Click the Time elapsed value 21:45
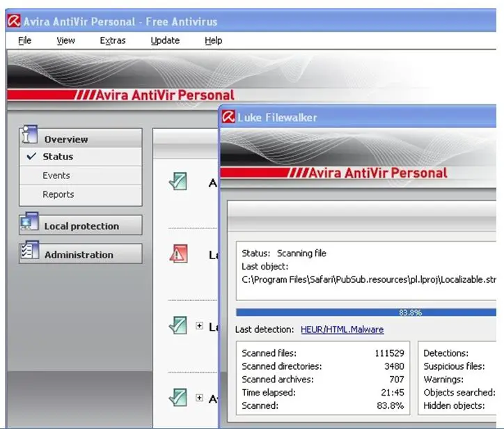 click(x=393, y=392)
